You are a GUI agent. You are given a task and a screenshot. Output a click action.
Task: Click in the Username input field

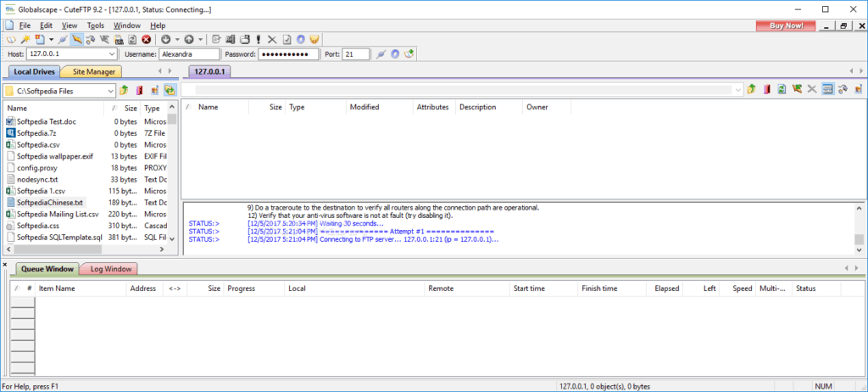[189, 54]
